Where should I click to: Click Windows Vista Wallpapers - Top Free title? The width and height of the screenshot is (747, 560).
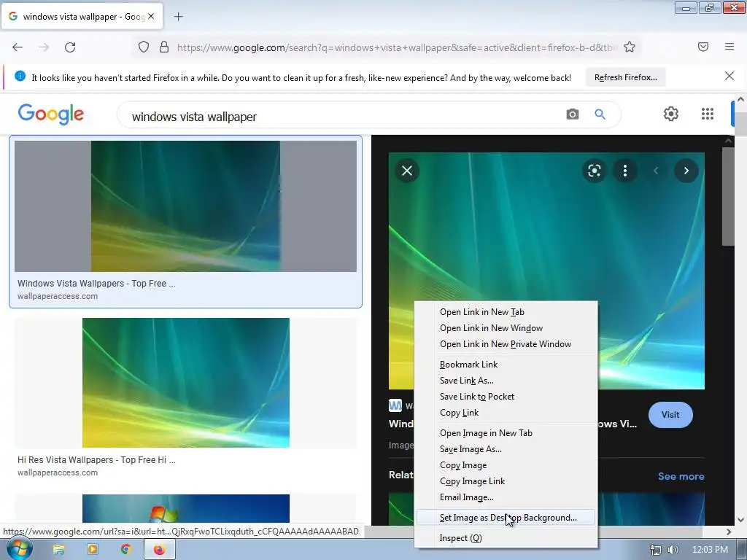click(96, 284)
